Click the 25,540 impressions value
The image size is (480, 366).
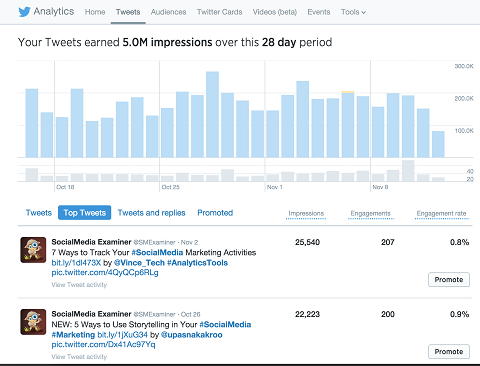[307, 242]
